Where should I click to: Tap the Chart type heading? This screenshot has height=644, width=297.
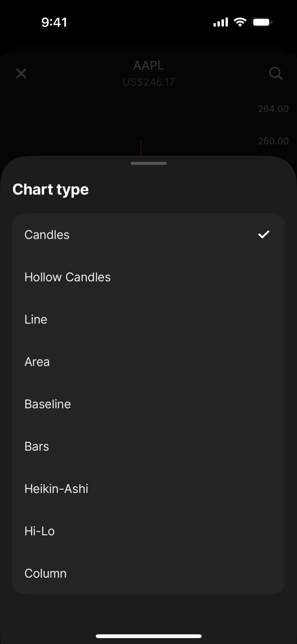click(x=50, y=189)
